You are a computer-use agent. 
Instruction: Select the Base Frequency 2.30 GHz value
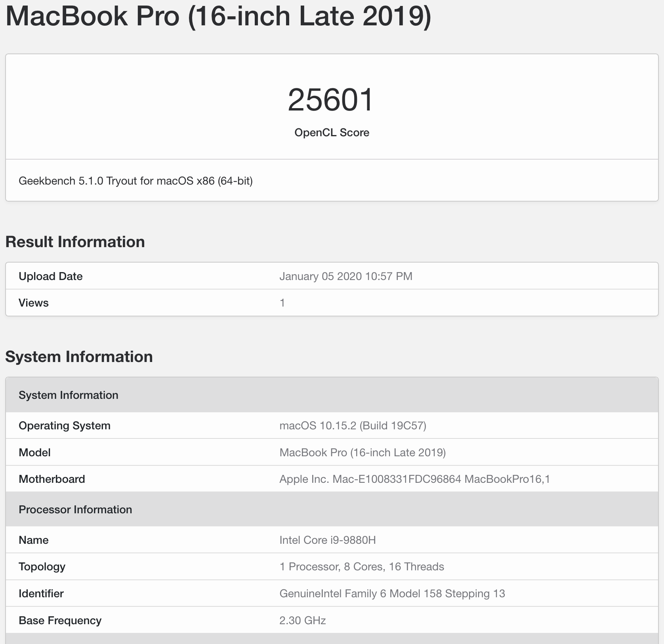[303, 620]
